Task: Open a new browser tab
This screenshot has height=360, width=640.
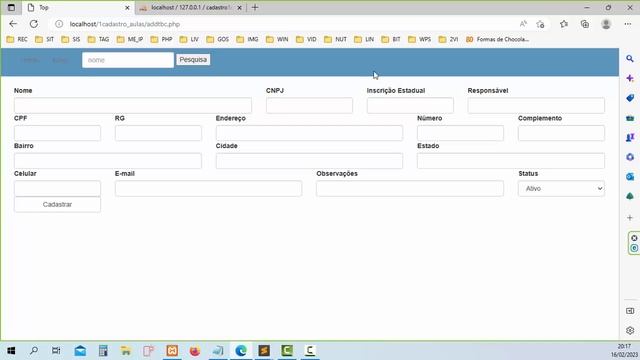Action: 255,7
